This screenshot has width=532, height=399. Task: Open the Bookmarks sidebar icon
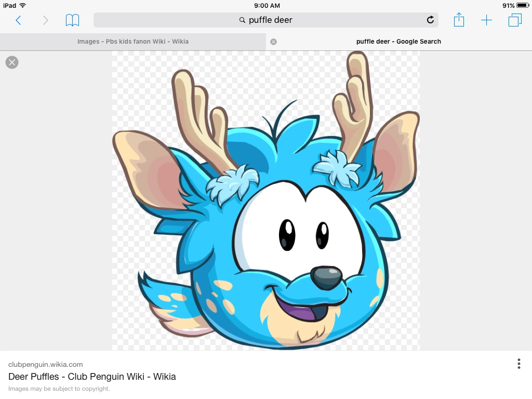click(72, 20)
